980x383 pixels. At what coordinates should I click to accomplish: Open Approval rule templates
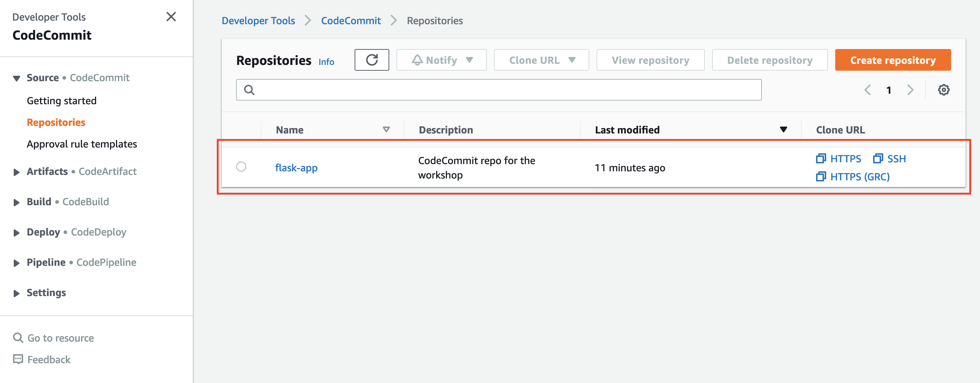(82, 144)
